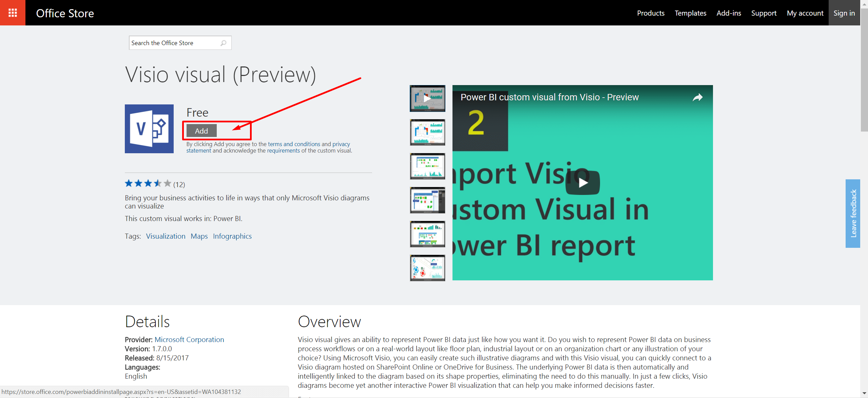868x398 pixels.
Task: Open the terms and conditions link
Action: [294, 144]
